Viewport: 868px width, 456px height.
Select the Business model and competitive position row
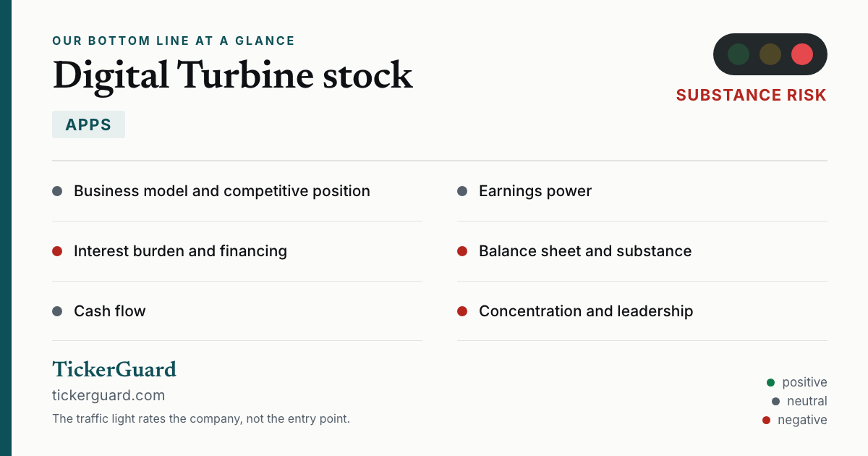(x=237, y=191)
